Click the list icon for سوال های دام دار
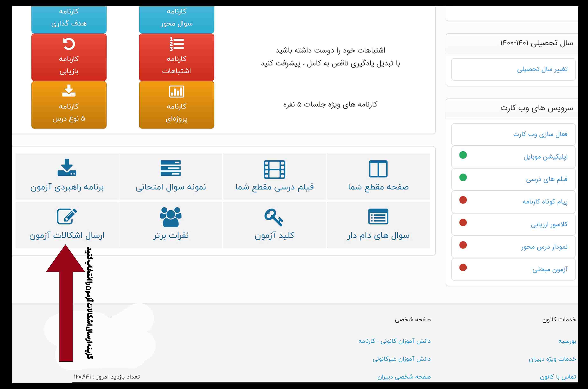 [x=378, y=216]
